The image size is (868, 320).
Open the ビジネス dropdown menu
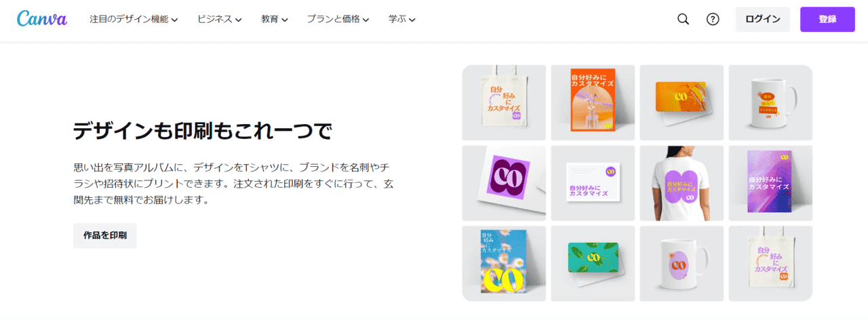[220, 20]
